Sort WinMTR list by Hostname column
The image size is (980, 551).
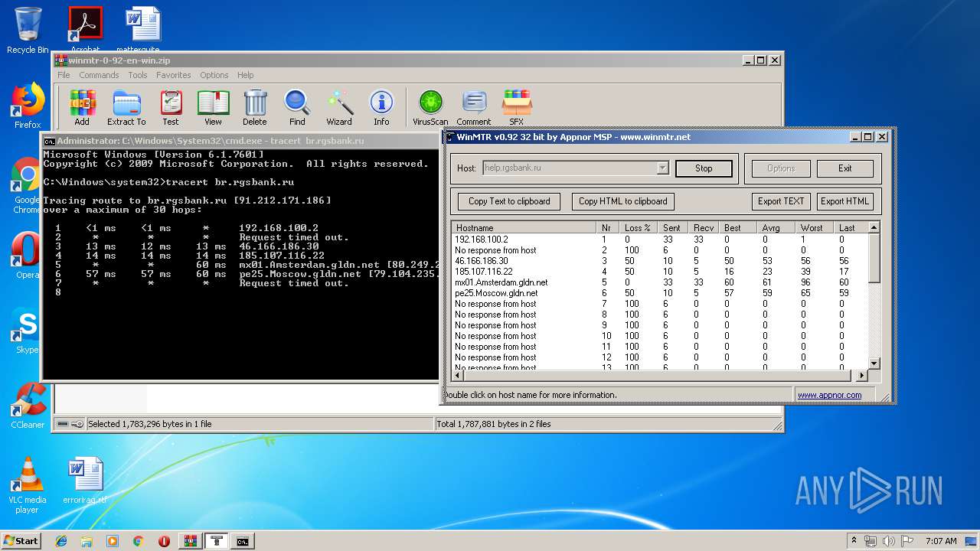coord(524,227)
